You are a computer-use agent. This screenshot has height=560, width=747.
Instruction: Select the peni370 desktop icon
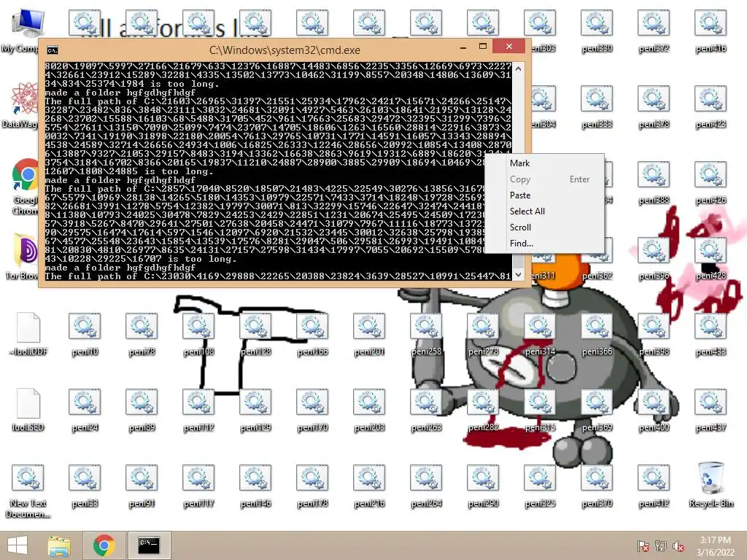pyautogui.click(x=597, y=486)
